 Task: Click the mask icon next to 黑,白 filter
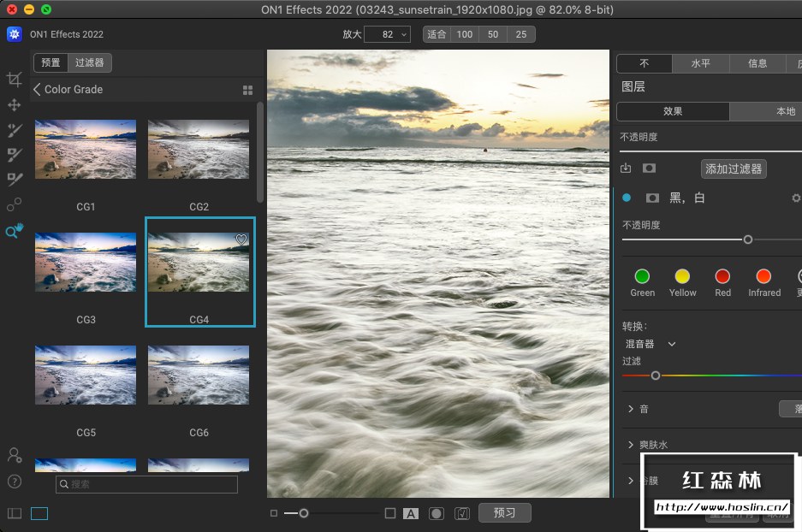pos(652,198)
